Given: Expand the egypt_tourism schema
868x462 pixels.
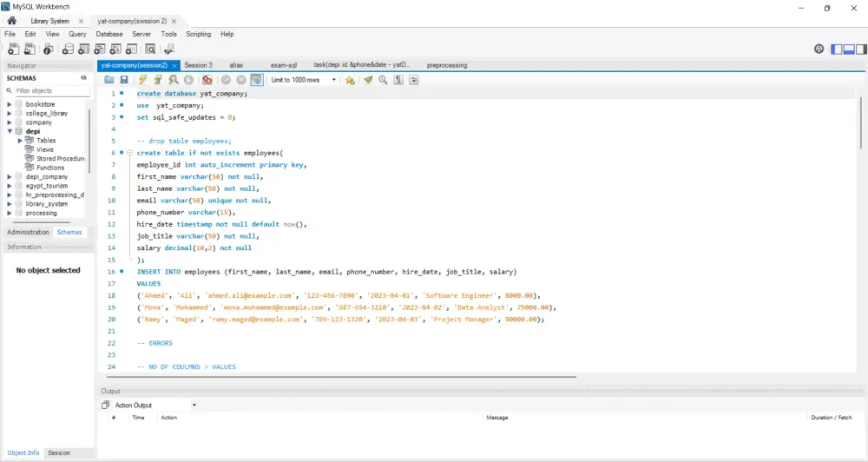Looking at the screenshot, I should click(10, 186).
